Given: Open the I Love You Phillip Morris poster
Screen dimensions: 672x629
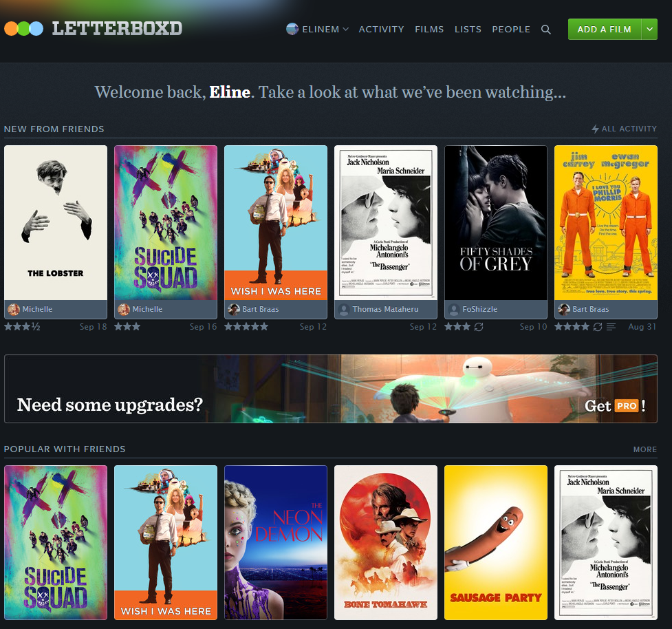Looking at the screenshot, I should point(606,222).
